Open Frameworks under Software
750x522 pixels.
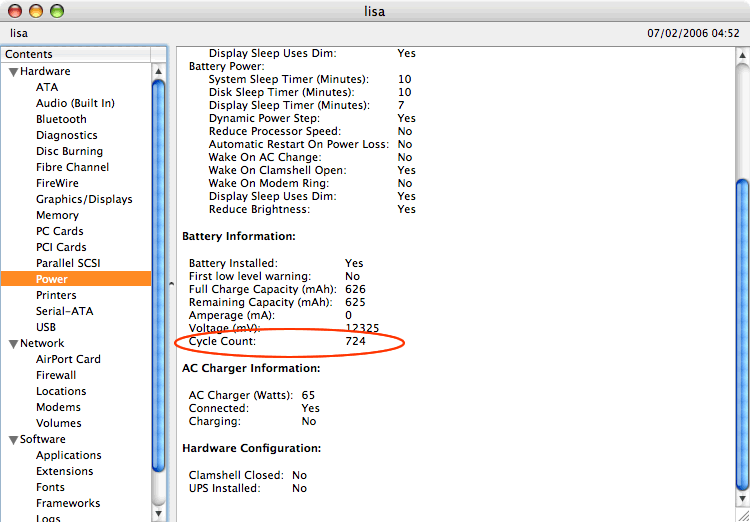(x=68, y=503)
